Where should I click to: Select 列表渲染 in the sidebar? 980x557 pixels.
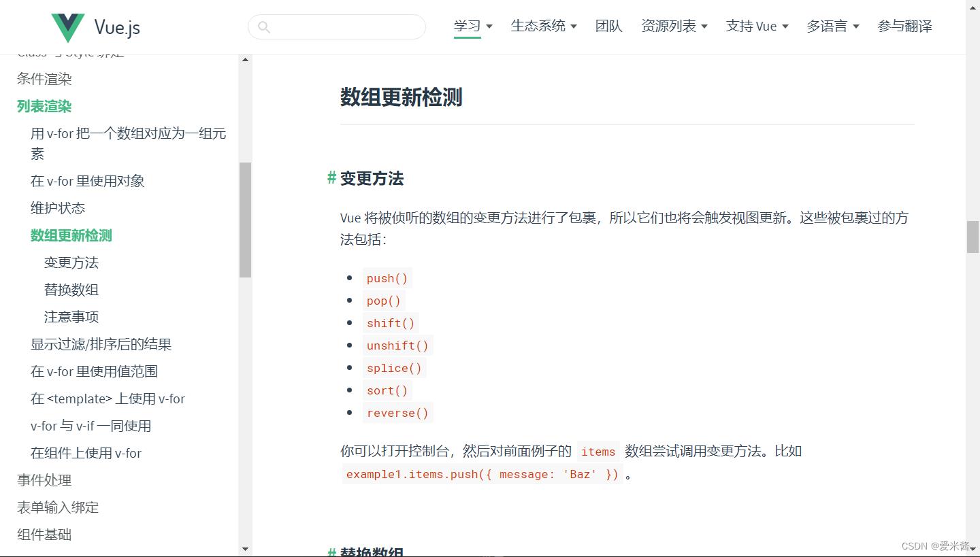44,106
